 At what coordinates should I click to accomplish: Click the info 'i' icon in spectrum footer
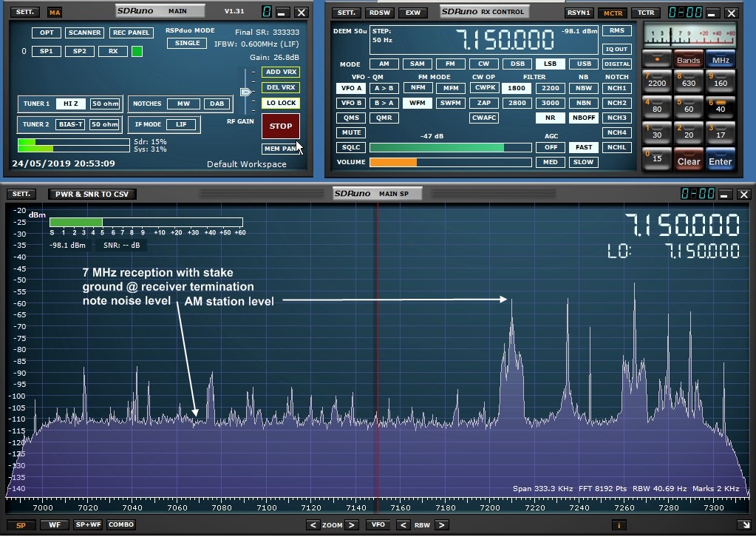coord(619,525)
